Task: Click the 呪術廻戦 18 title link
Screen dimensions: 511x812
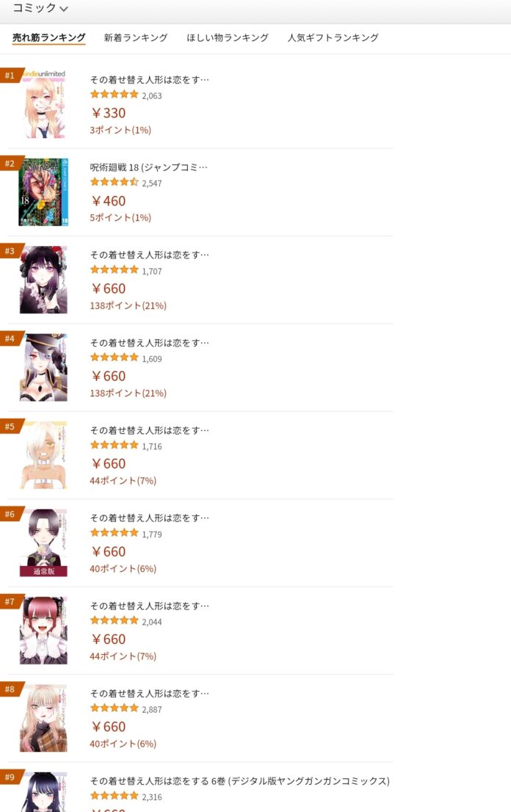Action: (148, 167)
